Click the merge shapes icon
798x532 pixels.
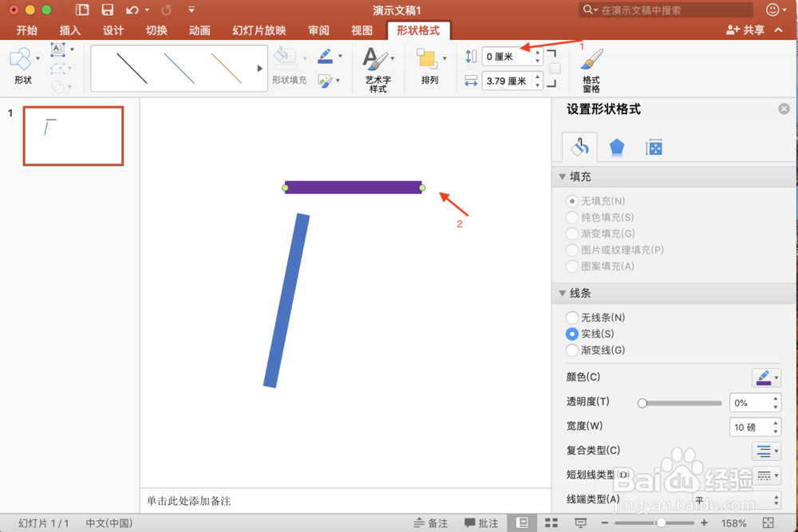[58, 87]
